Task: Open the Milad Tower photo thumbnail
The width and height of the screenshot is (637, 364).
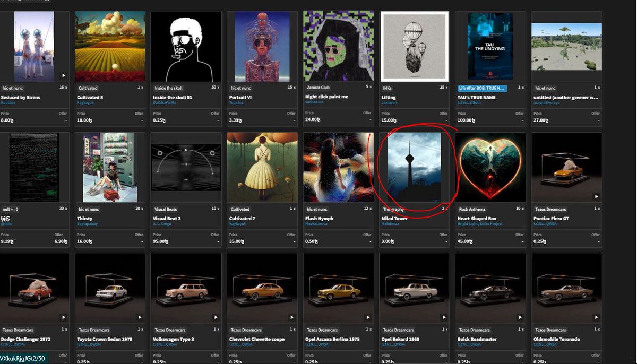Action: (x=415, y=167)
